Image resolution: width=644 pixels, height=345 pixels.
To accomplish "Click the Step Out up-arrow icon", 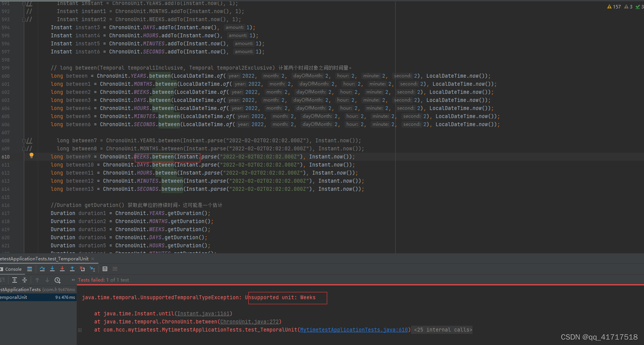I will coord(72,269).
